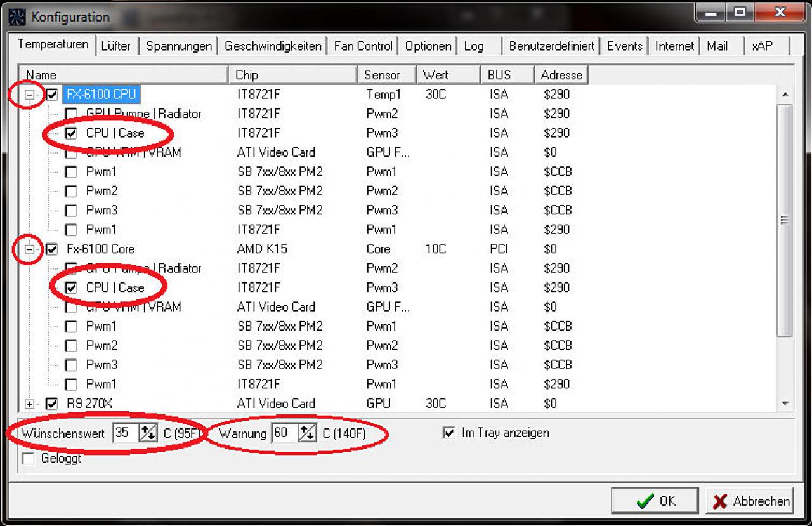Collapse the FX-6100 CPU tree node
Image resolution: width=812 pixels, height=526 pixels.
coord(29,95)
